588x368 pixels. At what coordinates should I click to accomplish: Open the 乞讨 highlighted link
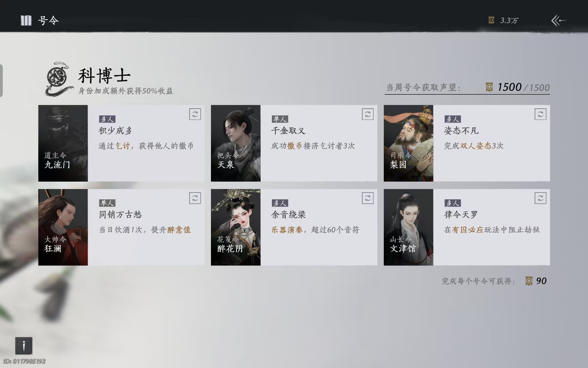point(123,146)
